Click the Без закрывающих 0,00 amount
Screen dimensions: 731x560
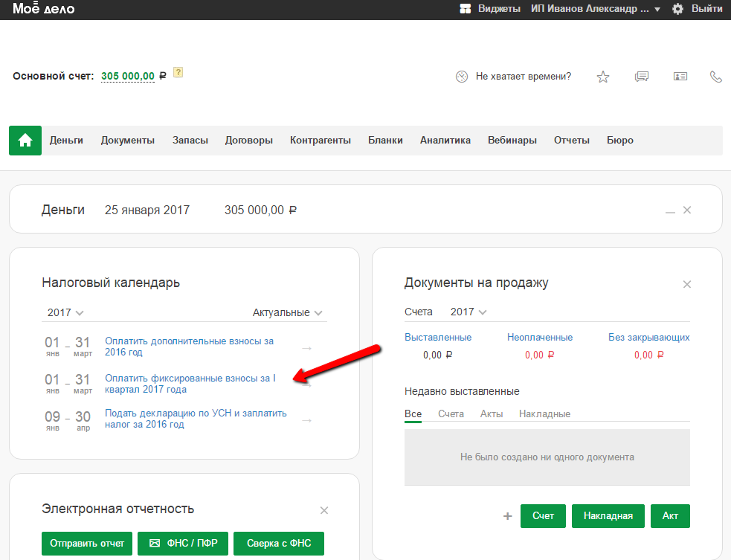click(x=649, y=355)
